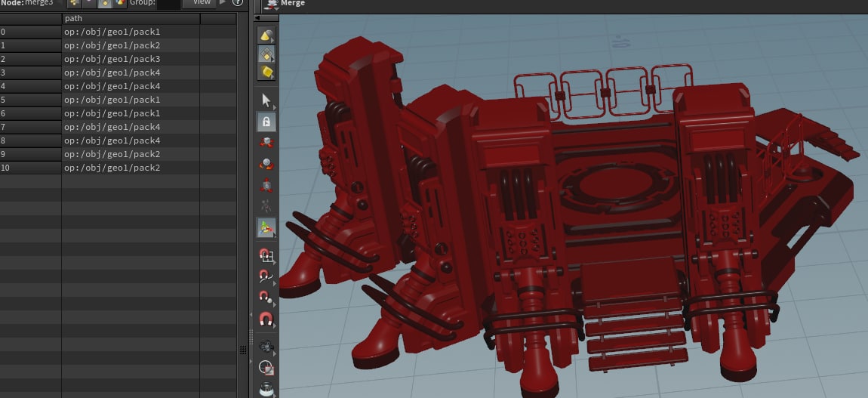Select path cell in row 5
Viewport: 868px width, 398px height.
pyautogui.click(x=131, y=100)
